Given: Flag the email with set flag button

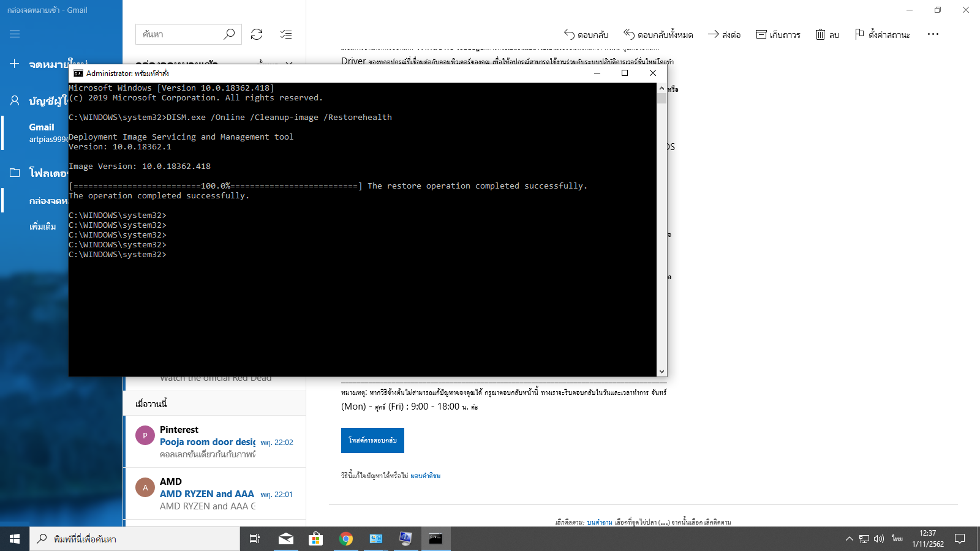Looking at the screenshot, I should coord(882,34).
